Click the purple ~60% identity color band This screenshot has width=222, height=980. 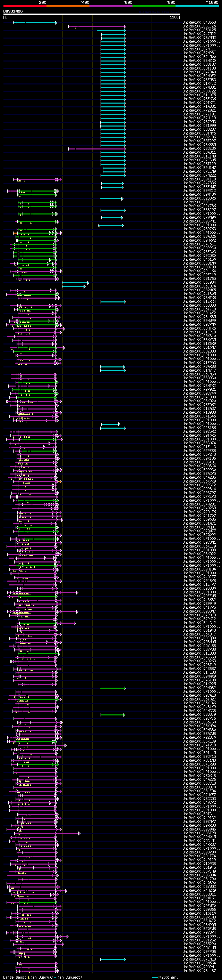tap(111, 6)
